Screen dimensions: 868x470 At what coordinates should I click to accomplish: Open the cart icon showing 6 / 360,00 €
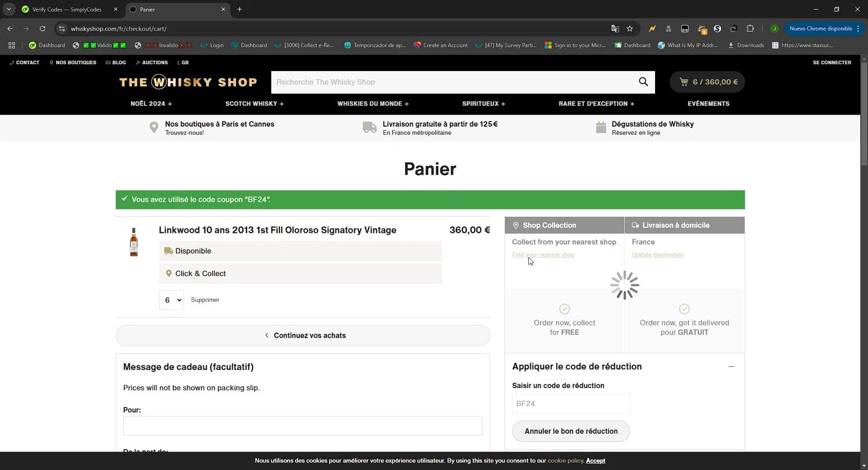click(x=707, y=82)
